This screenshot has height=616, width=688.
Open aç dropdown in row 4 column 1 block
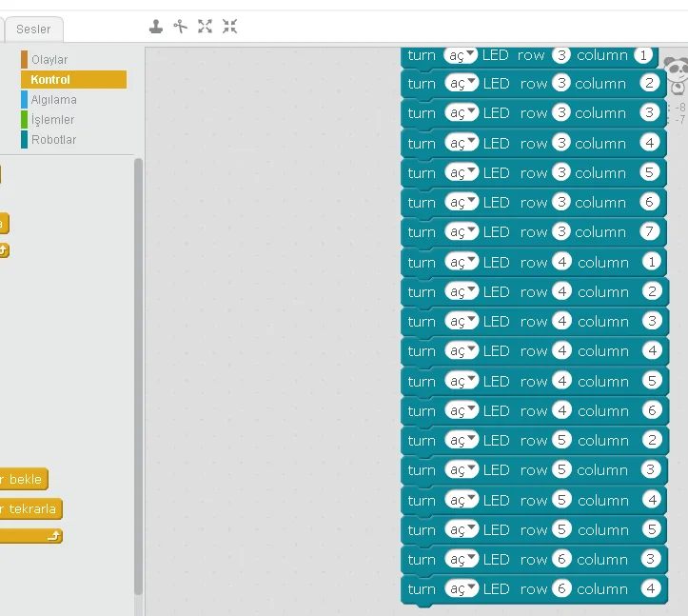pyautogui.click(x=462, y=262)
